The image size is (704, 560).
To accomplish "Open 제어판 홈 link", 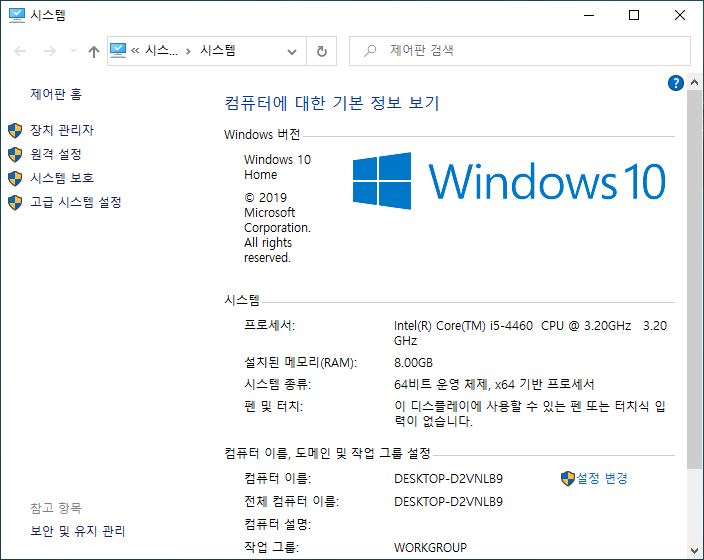I will coord(56,94).
